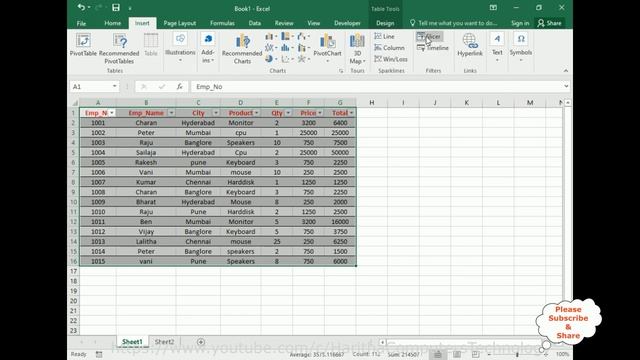Select the cell containing Lalitha
This screenshot has width=640, height=360.
pyautogui.click(x=146, y=242)
